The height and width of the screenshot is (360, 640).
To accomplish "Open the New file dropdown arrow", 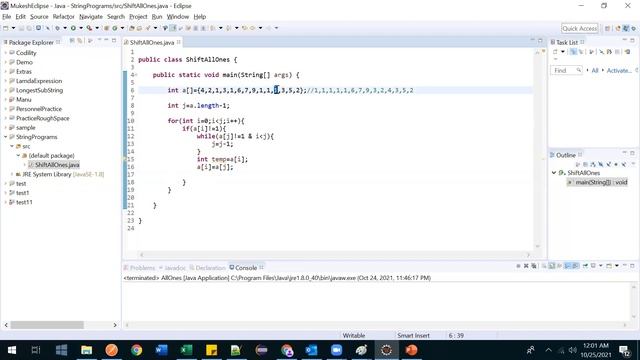I will [x=13, y=28].
